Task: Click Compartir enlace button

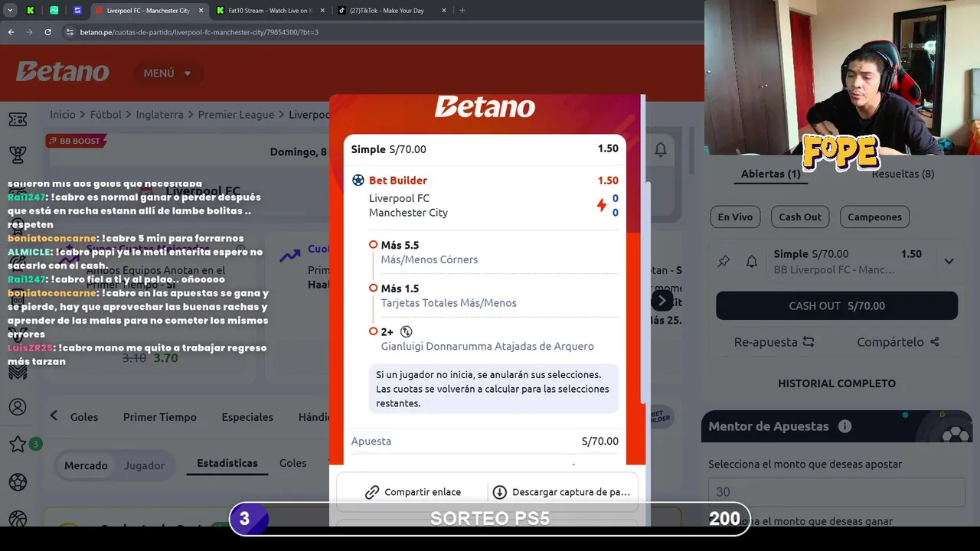Action: click(413, 492)
